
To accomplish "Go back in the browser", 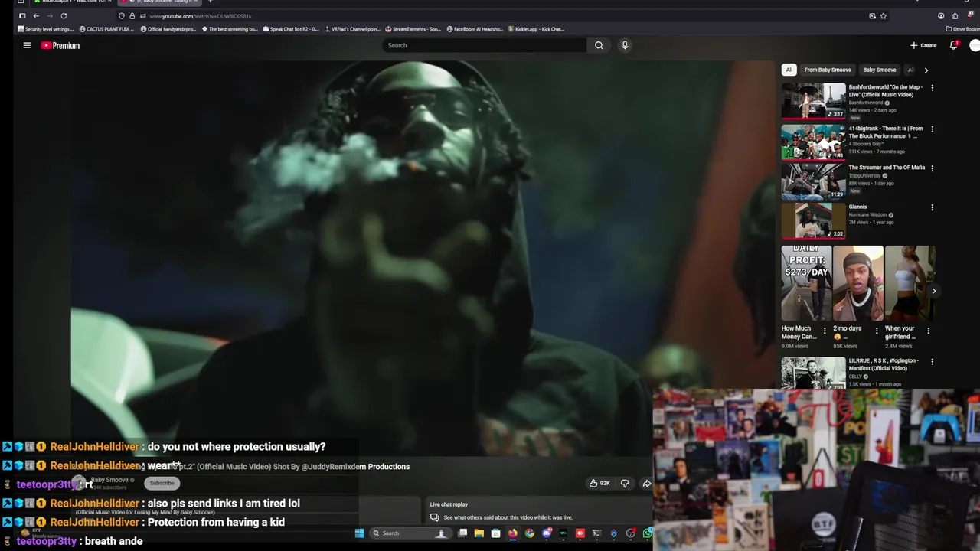I will click(x=36, y=15).
